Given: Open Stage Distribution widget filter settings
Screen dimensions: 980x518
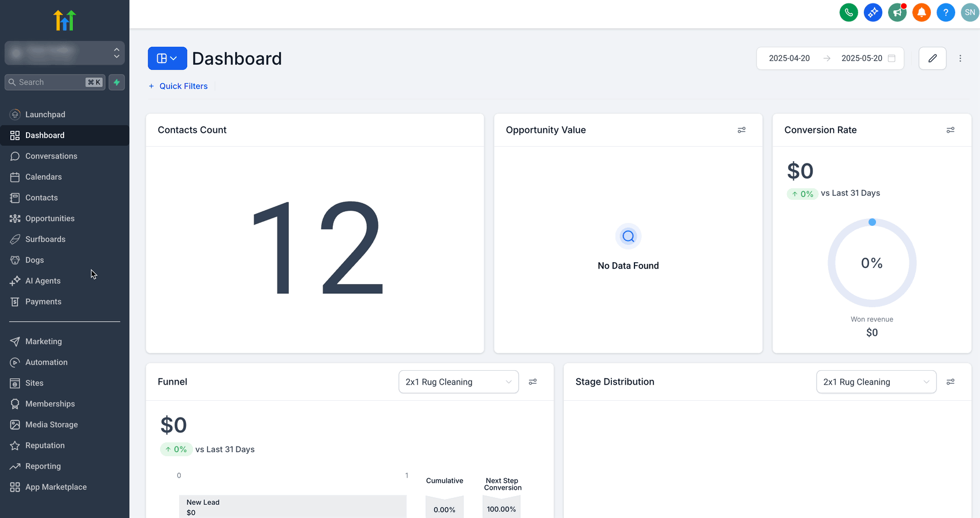Looking at the screenshot, I should click(x=951, y=382).
